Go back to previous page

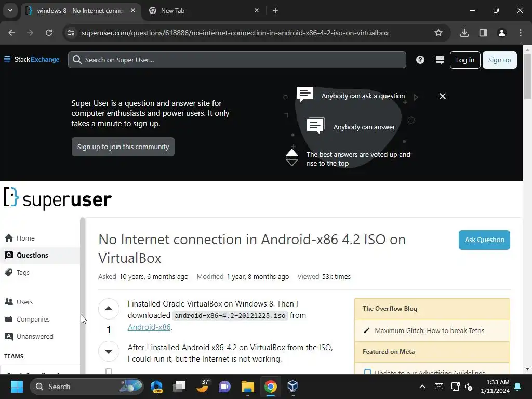[x=11, y=33]
